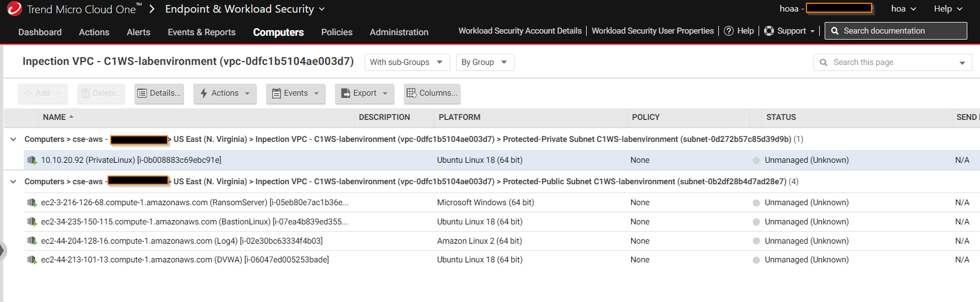Select the ec2-44-213-101-13 DVWA row name

coord(185,260)
